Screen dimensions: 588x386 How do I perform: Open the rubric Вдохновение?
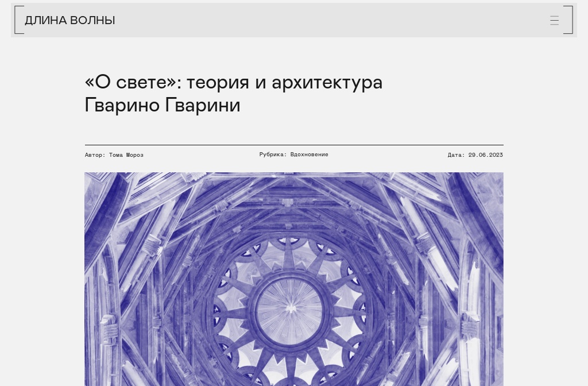coord(309,154)
